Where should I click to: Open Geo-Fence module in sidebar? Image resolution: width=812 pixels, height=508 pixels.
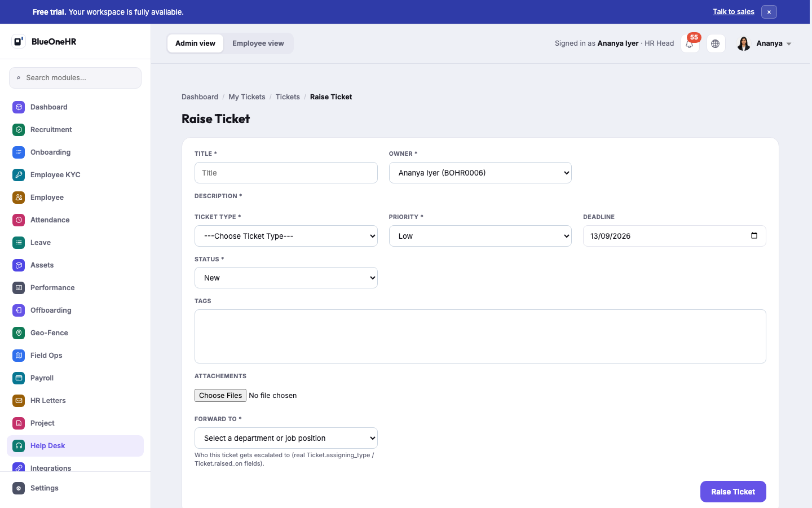coord(75,332)
